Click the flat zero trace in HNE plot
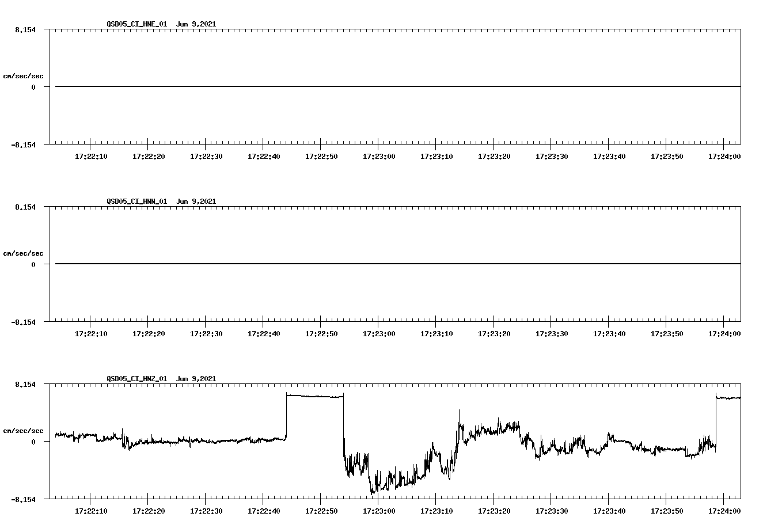 click(398, 86)
